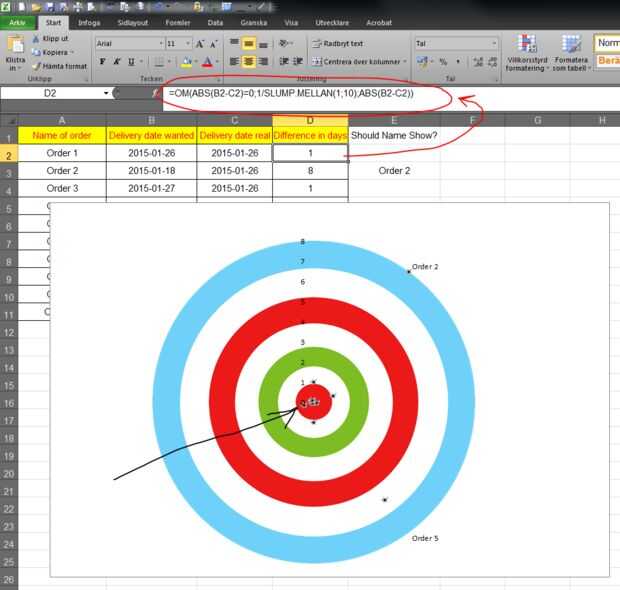Toggle top vertical alignment
Image resolution: width=620 pixels, height=590 pixels.
tap(234, 43)
